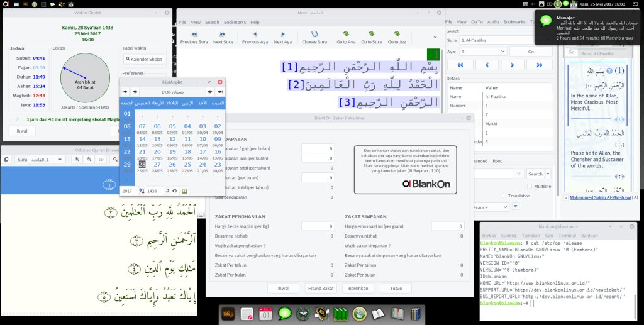
Task: Click Harga emas saat ini input field
Action: (x=448, y=226)
